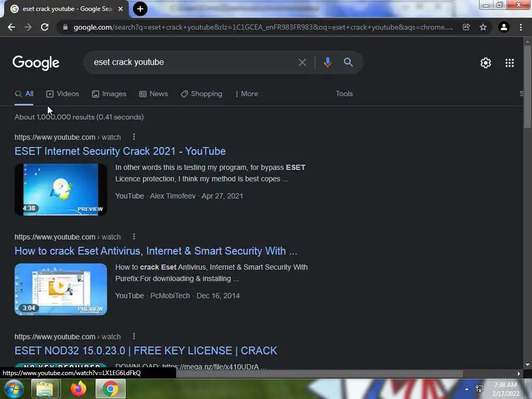Click the vertical scrollbar thumb
The image size is (532, 399).
point(527,87)
